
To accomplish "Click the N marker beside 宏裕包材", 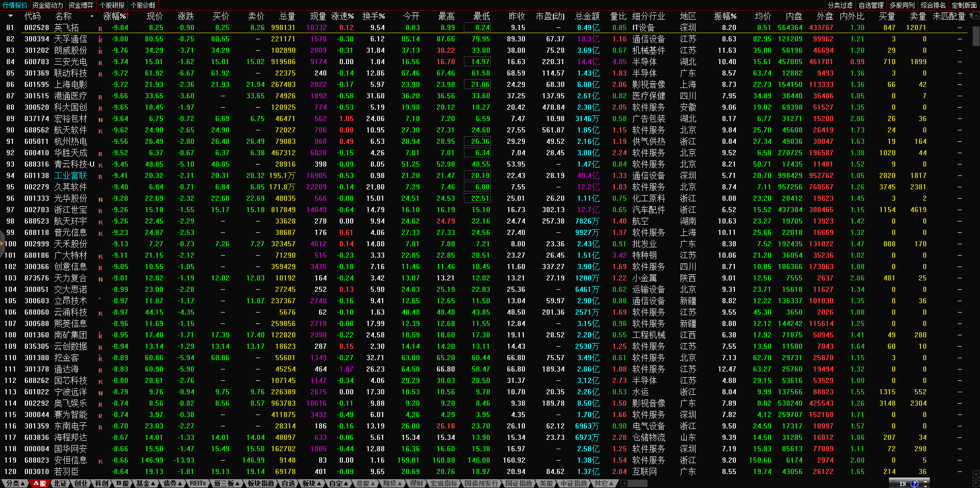I will (100, 120).
